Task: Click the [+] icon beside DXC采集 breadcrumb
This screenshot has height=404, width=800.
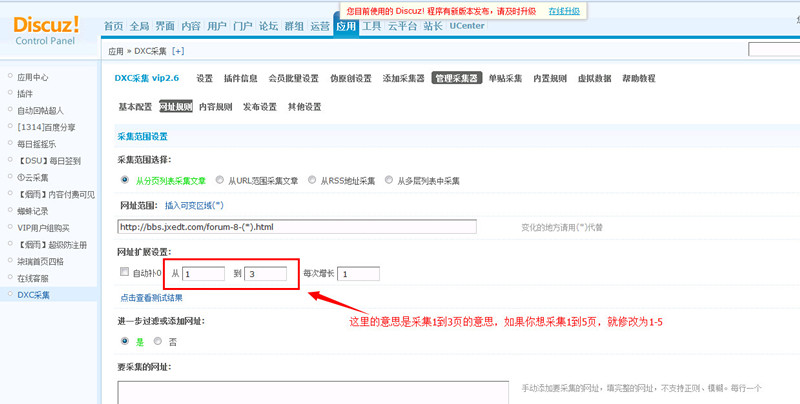Action: tap(178, 50)
